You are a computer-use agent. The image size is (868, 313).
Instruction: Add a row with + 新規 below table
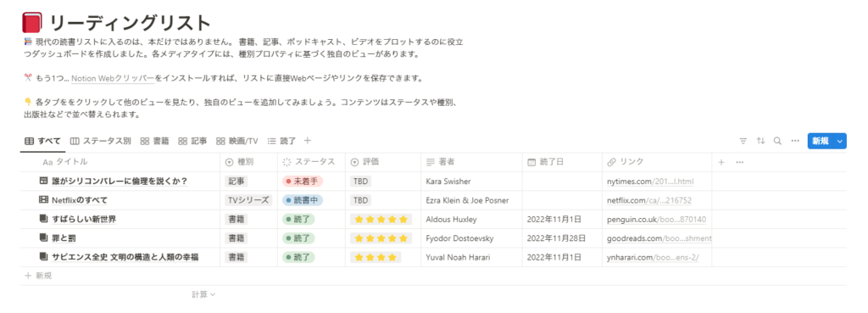tap(39, 276)
